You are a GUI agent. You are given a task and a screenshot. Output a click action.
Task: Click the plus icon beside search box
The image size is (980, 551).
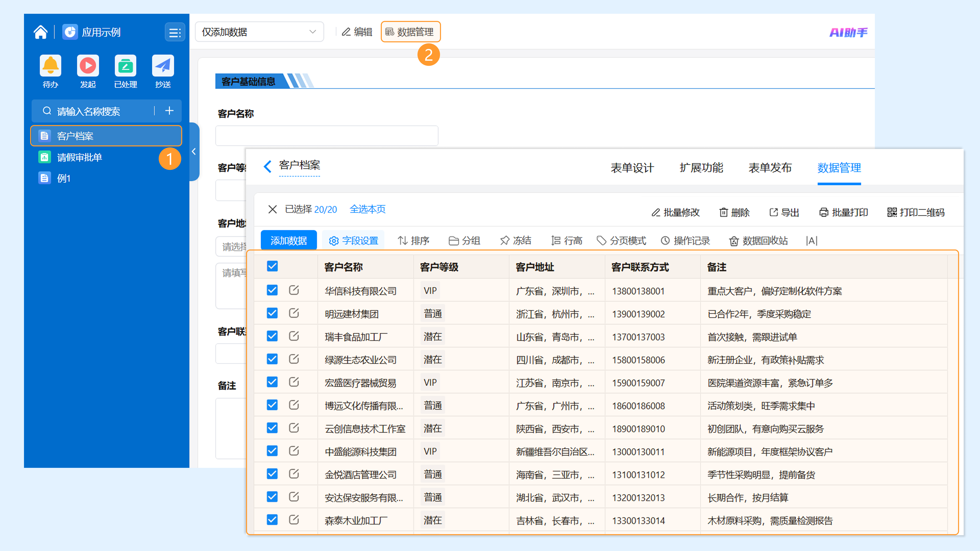pyautogui.click(x=169, y=111)
